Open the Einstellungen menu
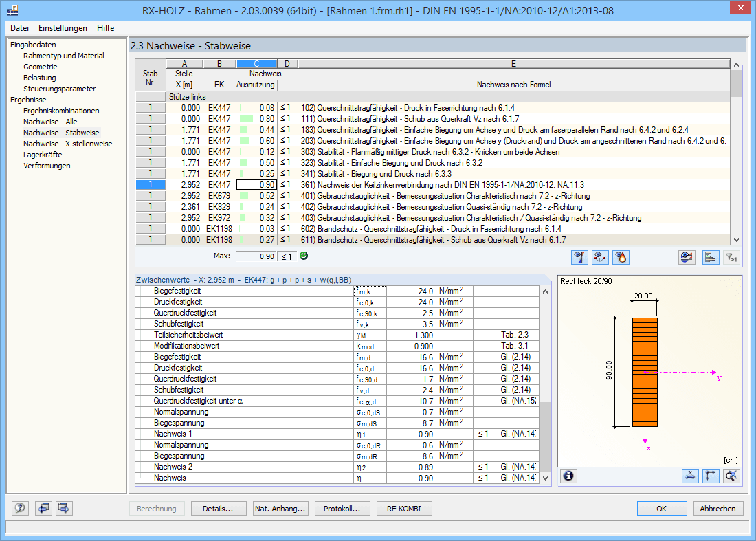Image resolution: width=756 pixels, height=541 pixels. [x=63, y=28]
